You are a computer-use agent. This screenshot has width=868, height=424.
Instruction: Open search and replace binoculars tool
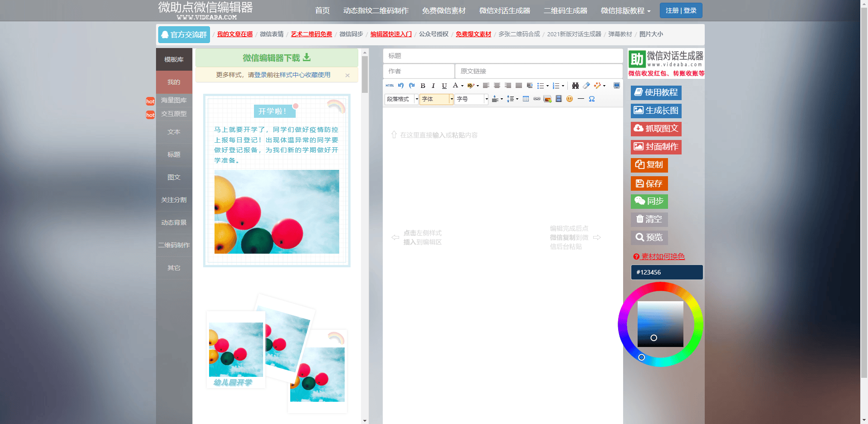tap(575, 86)
